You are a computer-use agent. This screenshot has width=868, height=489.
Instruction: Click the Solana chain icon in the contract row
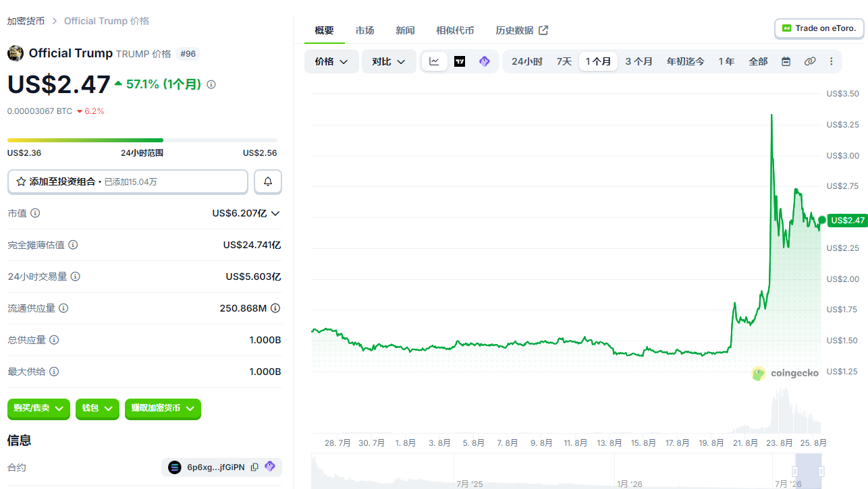point(175,467)
